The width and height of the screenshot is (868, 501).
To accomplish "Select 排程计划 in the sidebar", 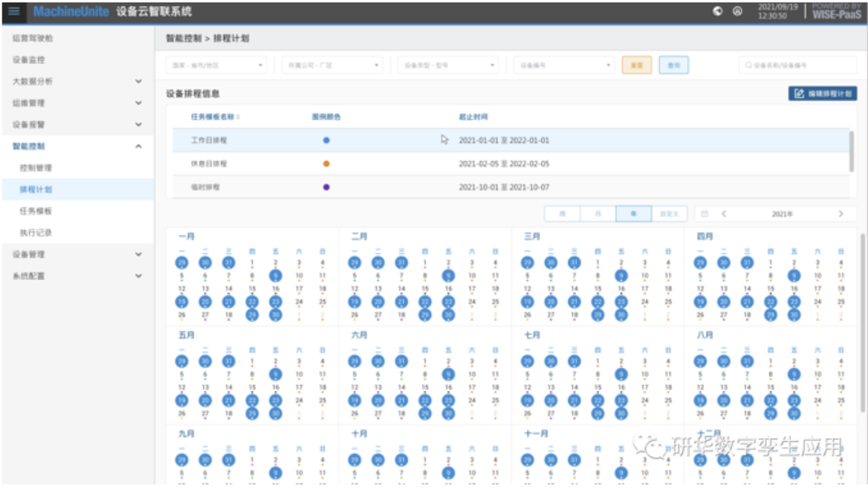I will tap(78, 189).
